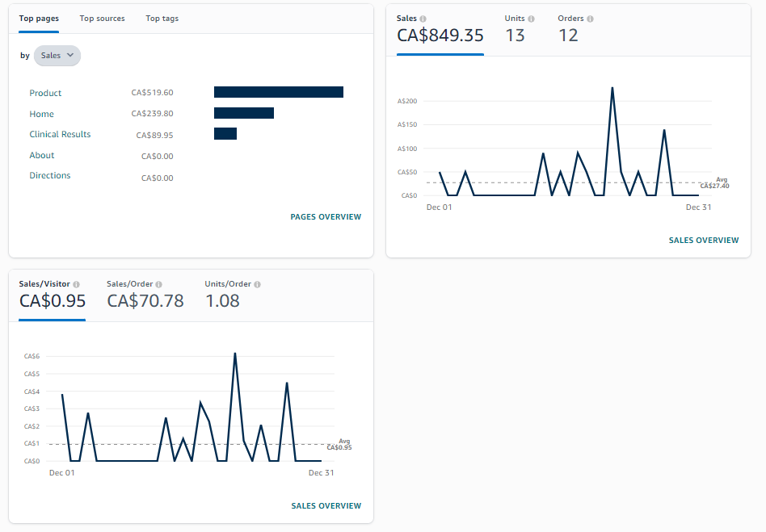The width and height of the screenshot is (766, 532).
Task: Select the Units/Order metric 1.08
Action: coord(233,295)
